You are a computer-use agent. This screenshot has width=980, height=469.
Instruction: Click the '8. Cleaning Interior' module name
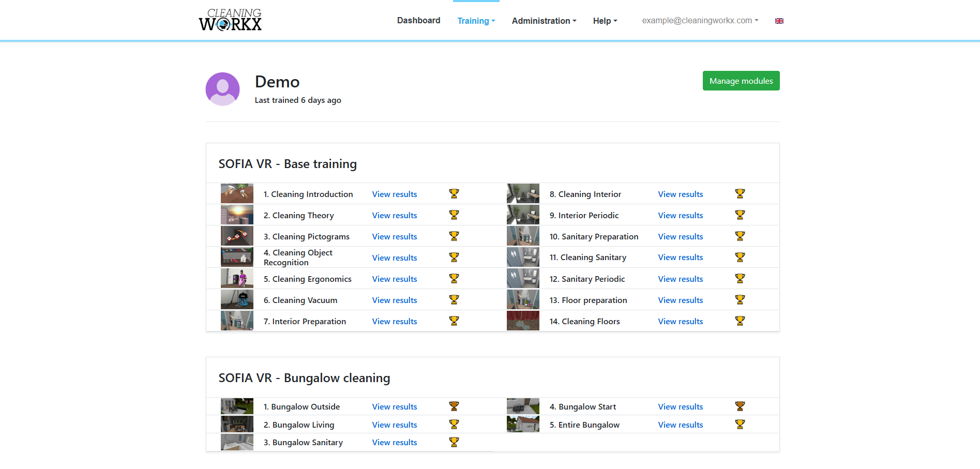click(x=585, y=194)
